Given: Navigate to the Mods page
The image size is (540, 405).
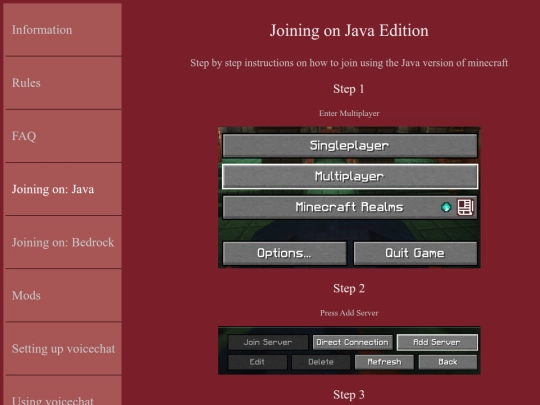Looking at the screenshot, I should (62, 295).
